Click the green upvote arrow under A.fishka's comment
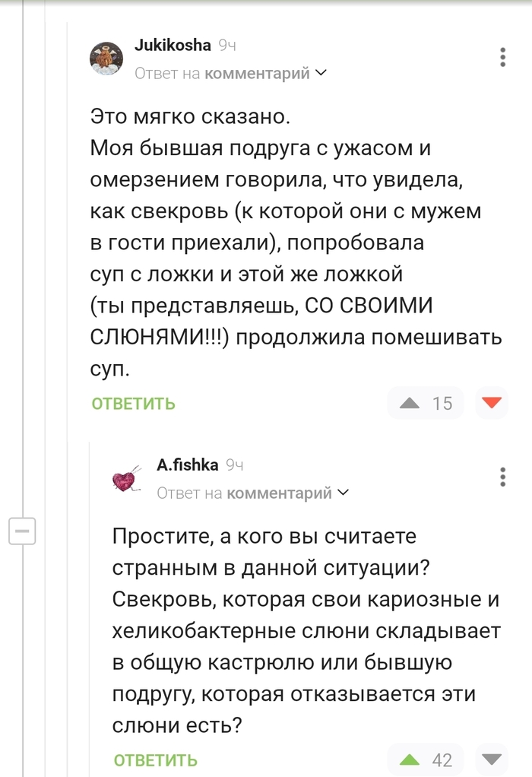 point(407,760)
